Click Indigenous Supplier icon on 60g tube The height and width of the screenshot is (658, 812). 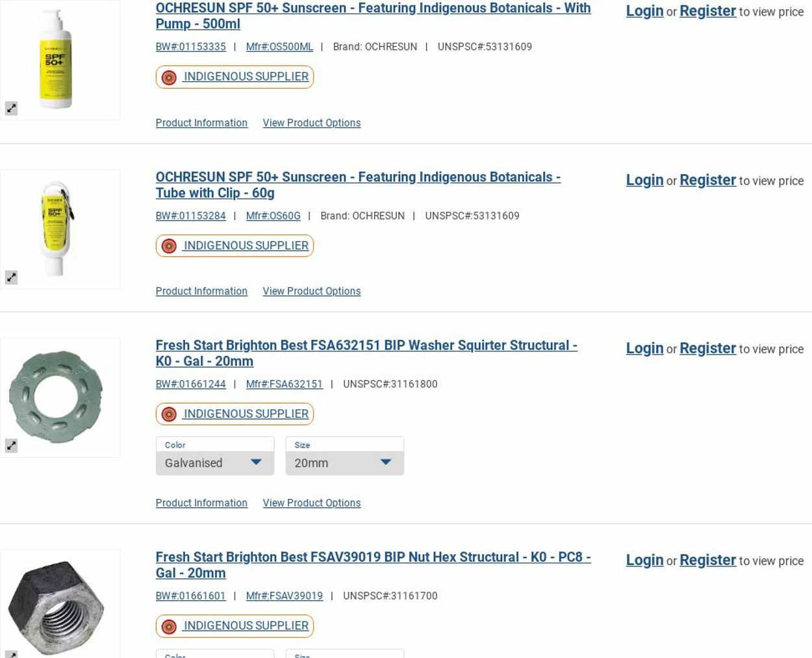(169, 246)
